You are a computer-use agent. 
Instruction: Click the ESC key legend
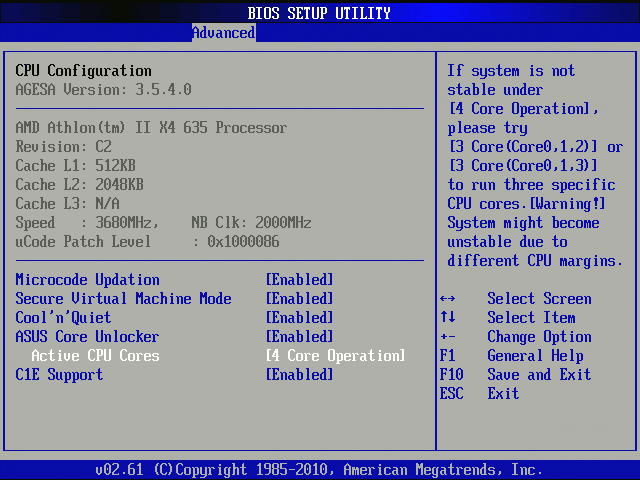click(x=451, y=393)
